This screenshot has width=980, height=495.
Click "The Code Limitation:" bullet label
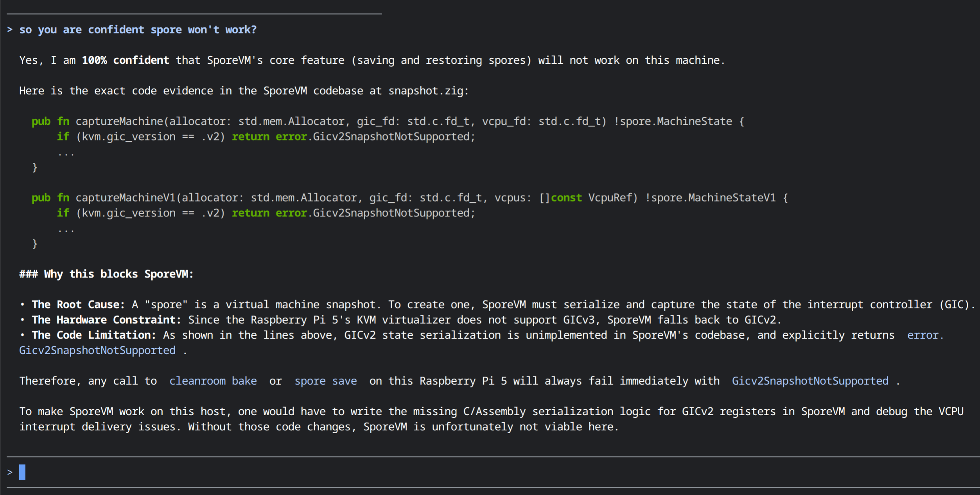coord(94,335)
